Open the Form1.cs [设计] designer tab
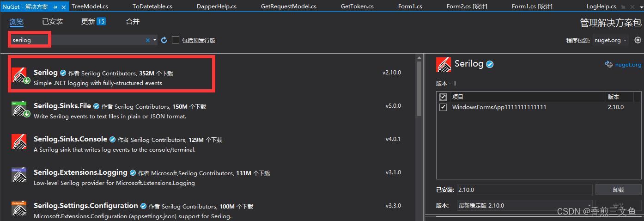Screen dimensions: 644x221 click(532, 6)
